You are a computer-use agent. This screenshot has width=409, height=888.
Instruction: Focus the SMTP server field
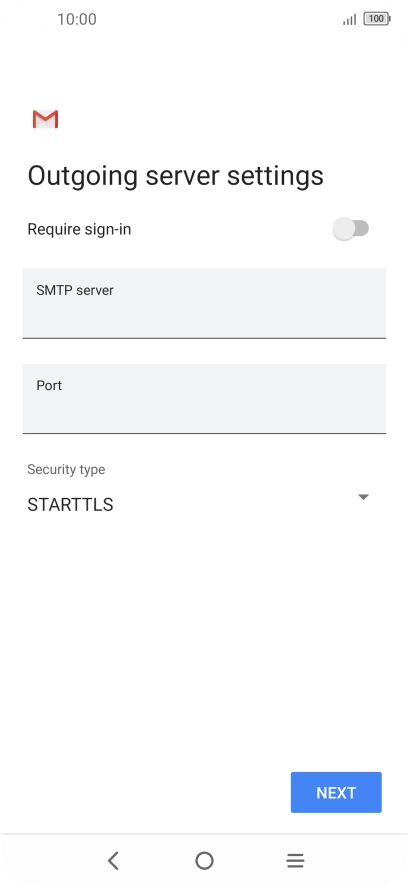click(x=204, y=304)
